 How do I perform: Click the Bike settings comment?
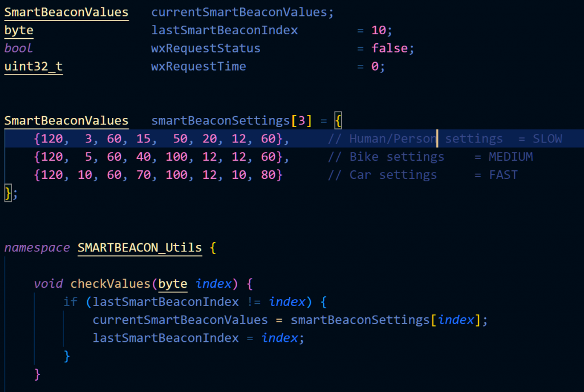[430, 157]
